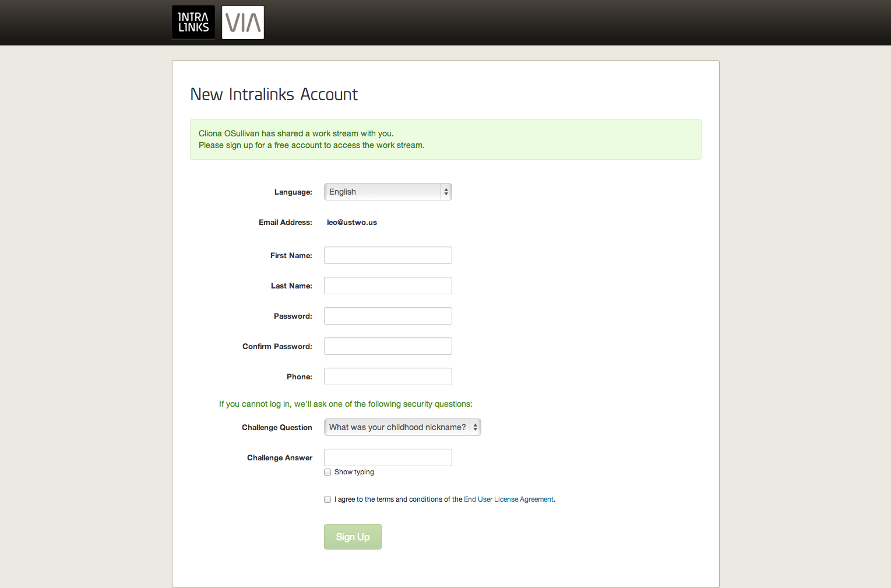The image size is (891, 588).
Task: Open the End User License Agreement link
Action: coord(509,499)
